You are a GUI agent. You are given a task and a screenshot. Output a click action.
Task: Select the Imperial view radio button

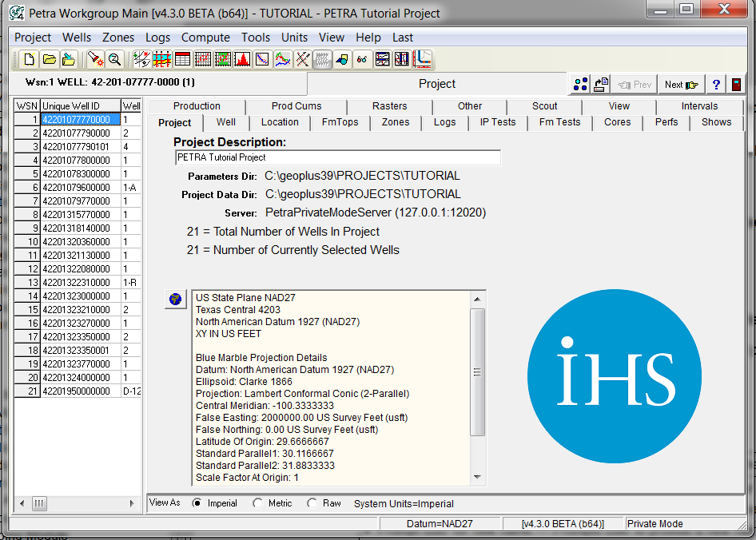click(x=197, y=503)
